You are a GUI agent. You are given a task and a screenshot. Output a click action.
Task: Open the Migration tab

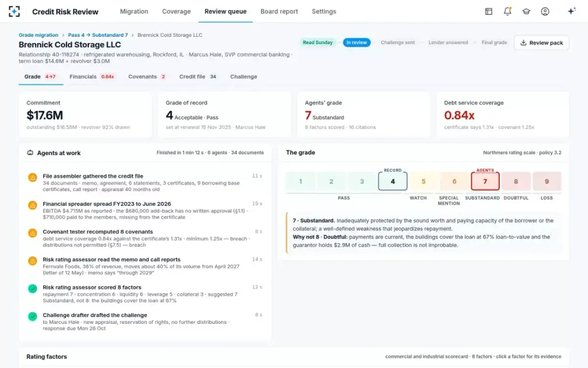click(x=134, y=11)
